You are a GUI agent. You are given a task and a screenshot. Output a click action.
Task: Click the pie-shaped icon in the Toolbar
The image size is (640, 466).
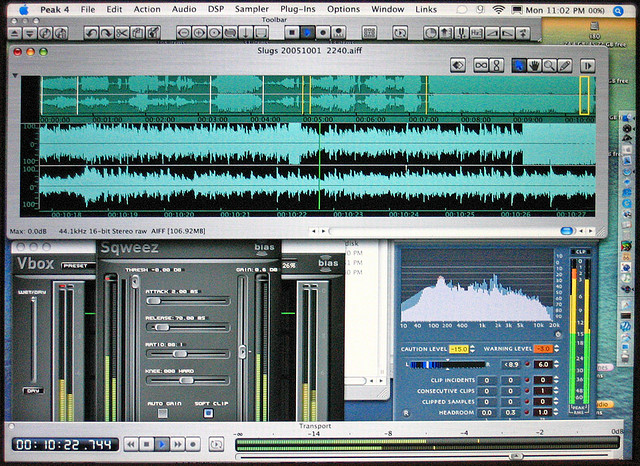pyautogui.click(x=430, y=33)
